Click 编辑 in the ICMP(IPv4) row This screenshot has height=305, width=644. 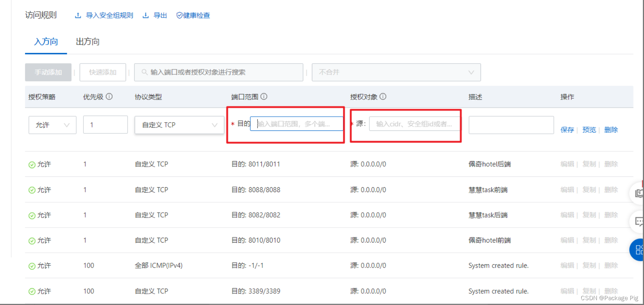coord(567,265)
